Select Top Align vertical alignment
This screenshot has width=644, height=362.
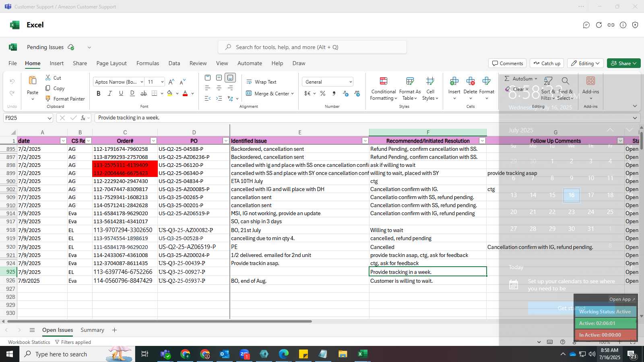(x=208, y=78)
